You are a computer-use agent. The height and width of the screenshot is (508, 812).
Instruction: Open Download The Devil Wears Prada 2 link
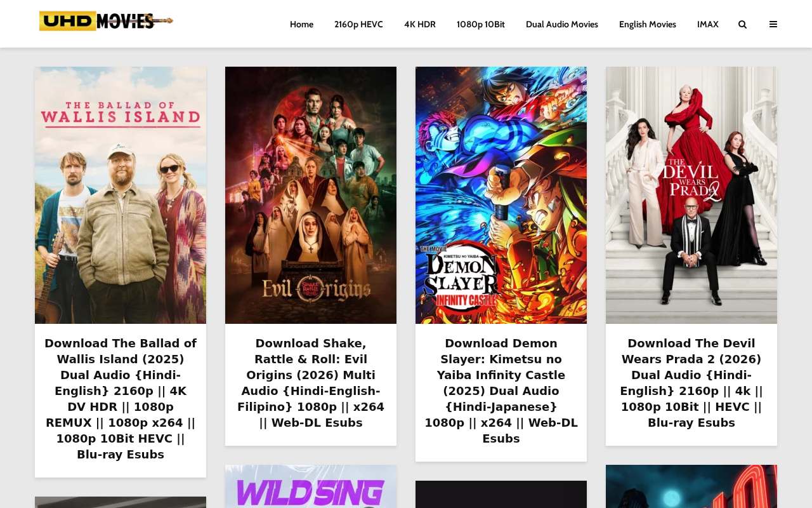point(691,383)
